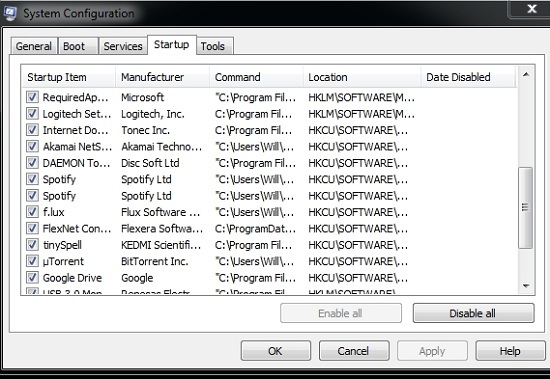Uncheck the Logitech Set... checkbox
The height and width of the screenshot is (379, 550).
coord(32,113)
